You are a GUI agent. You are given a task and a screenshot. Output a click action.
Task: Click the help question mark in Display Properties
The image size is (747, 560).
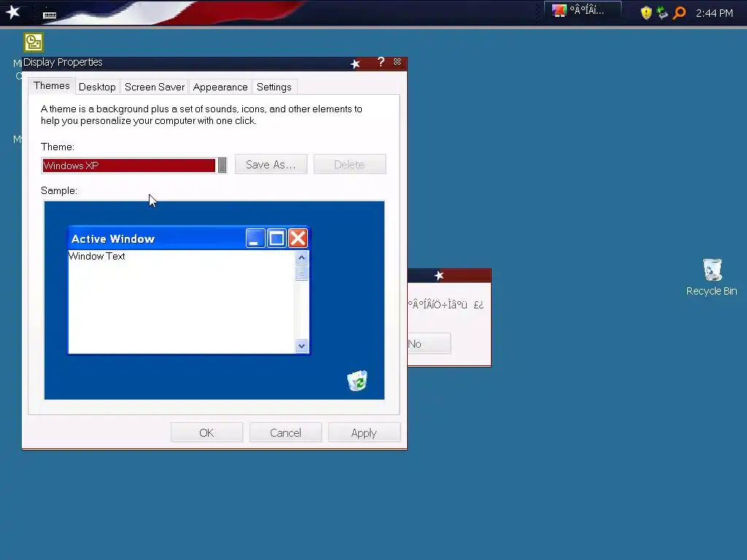(x=381, y=63)
